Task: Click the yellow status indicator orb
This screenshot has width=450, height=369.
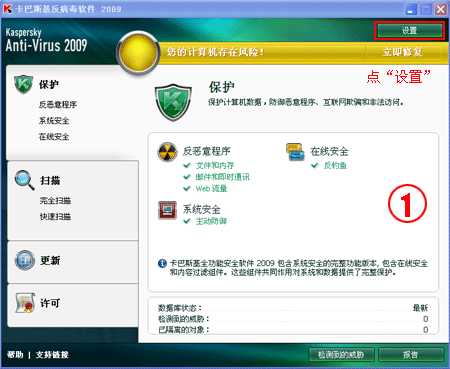Action: coord(138,52)
